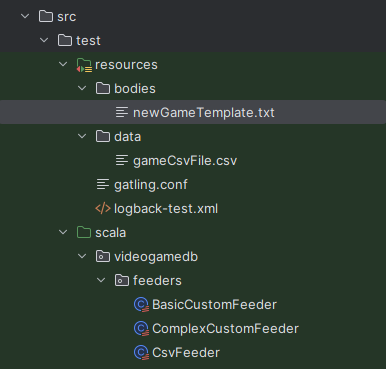Screen dimensions: 386x369
Task: Click the ComplexCustomFeeder class icon
Action: [141, 329]
